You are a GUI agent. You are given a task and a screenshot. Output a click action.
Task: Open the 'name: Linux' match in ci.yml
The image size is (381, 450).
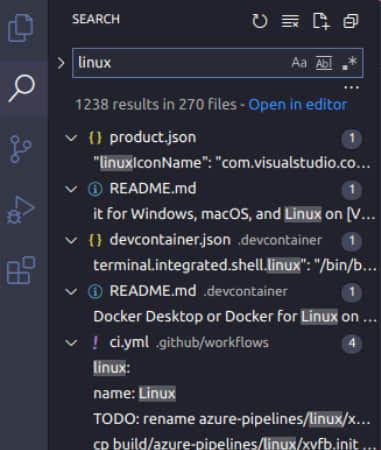pos(134,394)
